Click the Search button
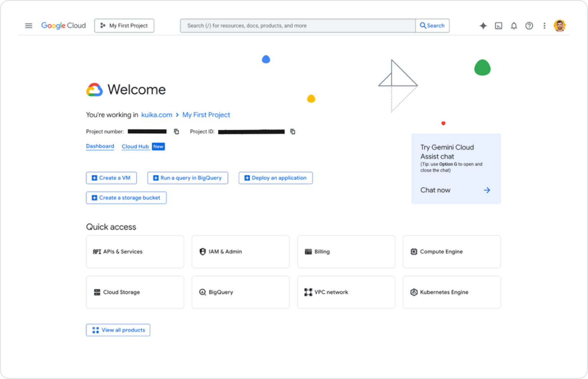588x379 pixels. tap(432, 26)
